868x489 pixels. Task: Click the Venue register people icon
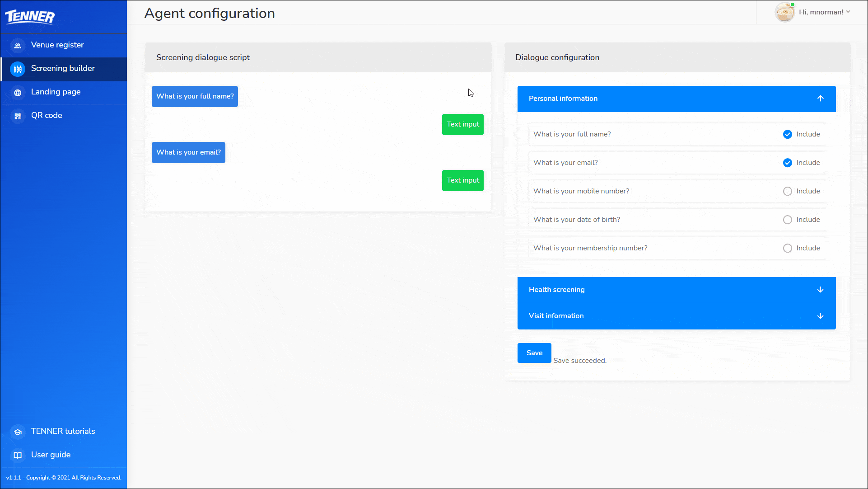(18, 46)
